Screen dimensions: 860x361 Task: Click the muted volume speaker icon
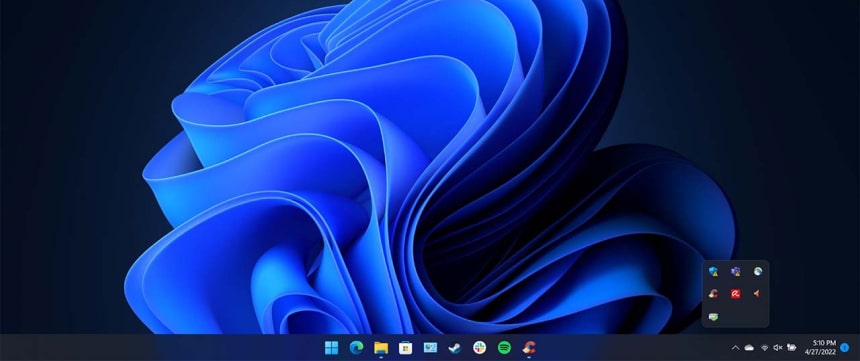tap(777, 347)
